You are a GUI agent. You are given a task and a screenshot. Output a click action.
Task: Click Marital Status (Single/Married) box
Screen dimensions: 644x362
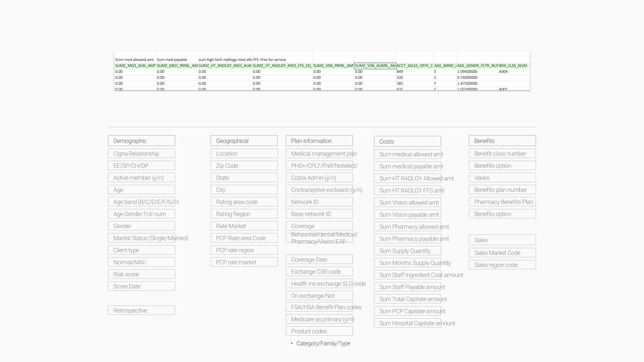(142, 238)
